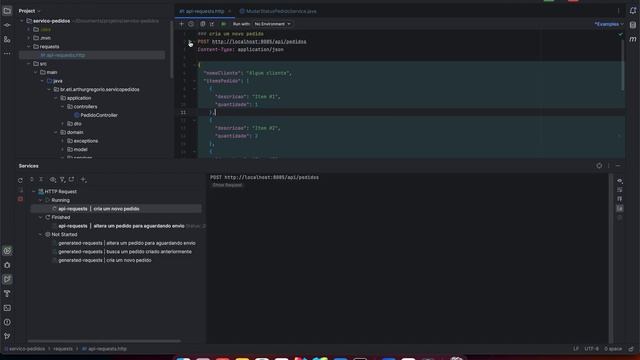
Task: Toggle view options eye icon in Services
Action: (x=53, y=180)
